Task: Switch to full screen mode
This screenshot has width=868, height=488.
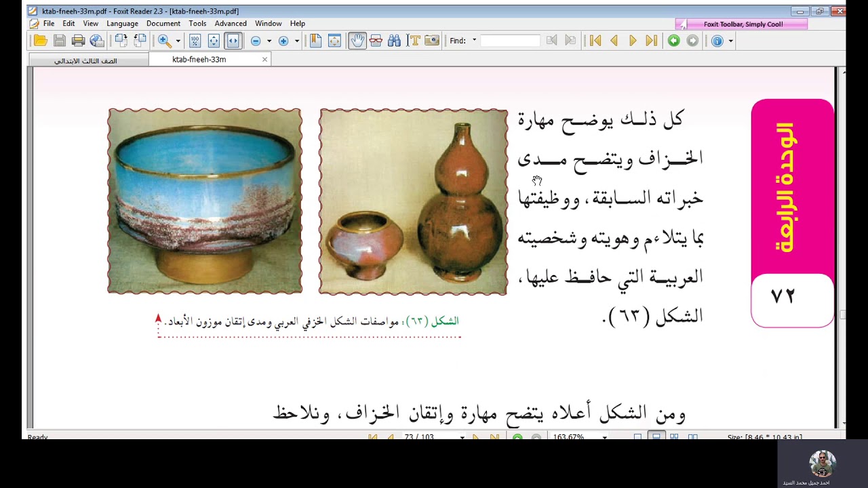Action: point(334,41)
